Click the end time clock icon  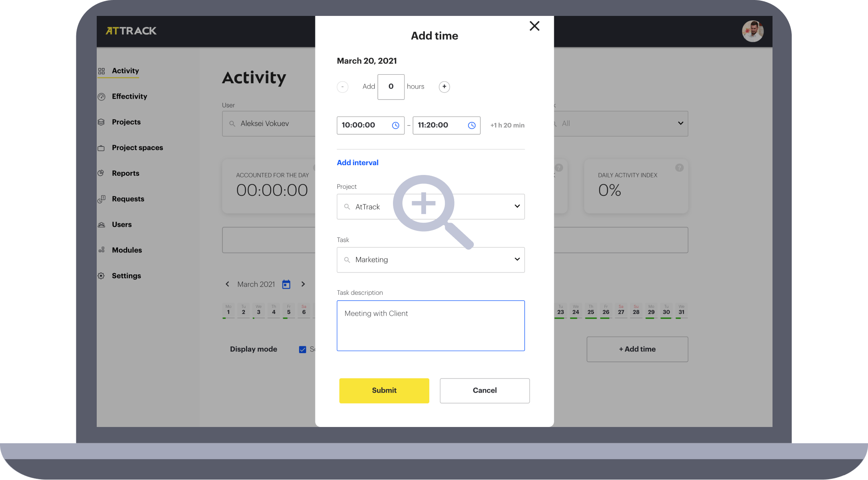[471, 126]
